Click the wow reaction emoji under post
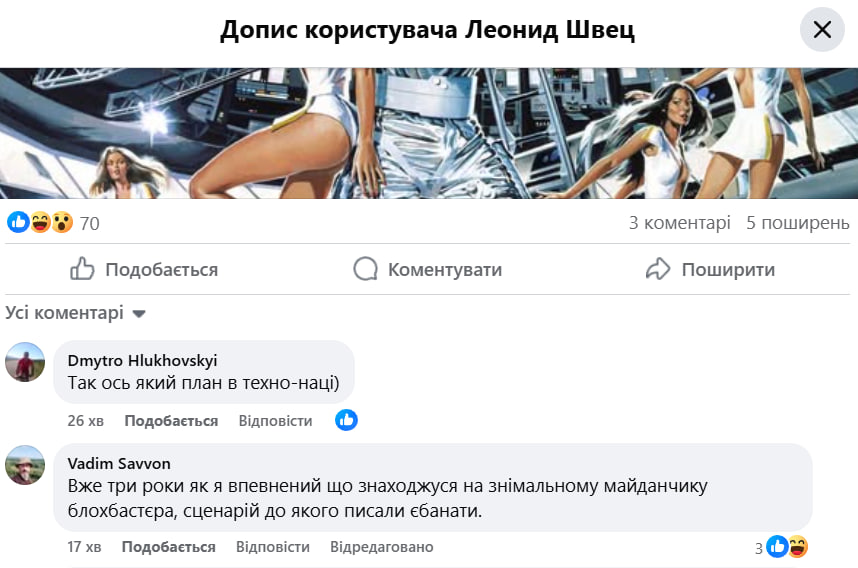The image size is (858, 568). (x=62, y=222)
